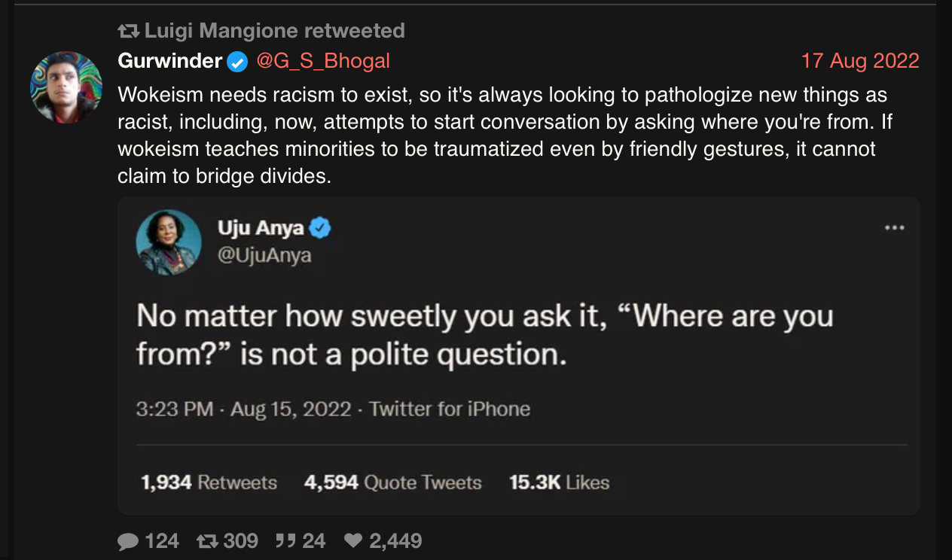Click the reply speech bubble icon
This screenshot has height=560, width=952.
tap(128, 541)
